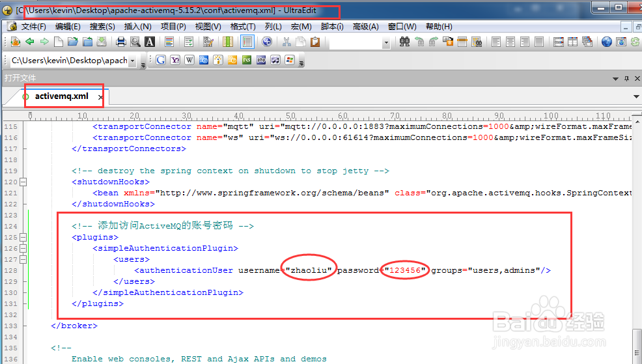The image size is (642, 364).
Task: Click the Yahoo 'Y!' search icon
Action: click(x=175, y=60)
